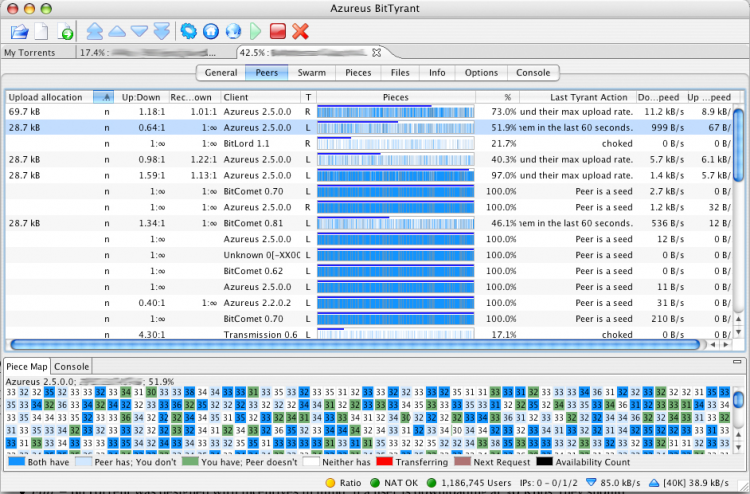Switch to the Files tab
Screen dimensions: 750x494
pyautogui.click(x=400, y=73)
